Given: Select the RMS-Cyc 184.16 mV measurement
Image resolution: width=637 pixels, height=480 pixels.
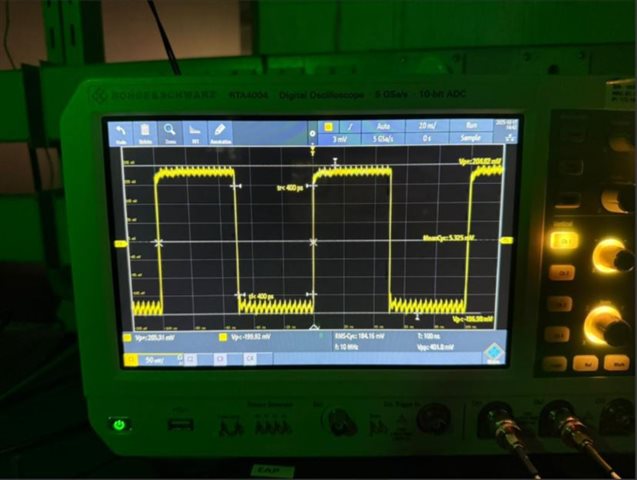Looking at the screenshot, I should pyautogui.click(x=360, y=336).
